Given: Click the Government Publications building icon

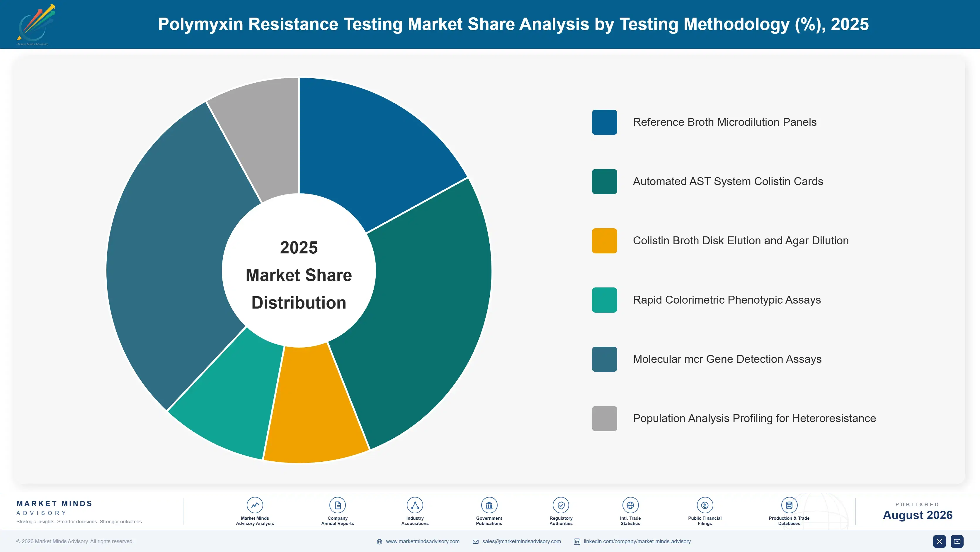Looking at the screenshot, I should [x=489, y=505].
